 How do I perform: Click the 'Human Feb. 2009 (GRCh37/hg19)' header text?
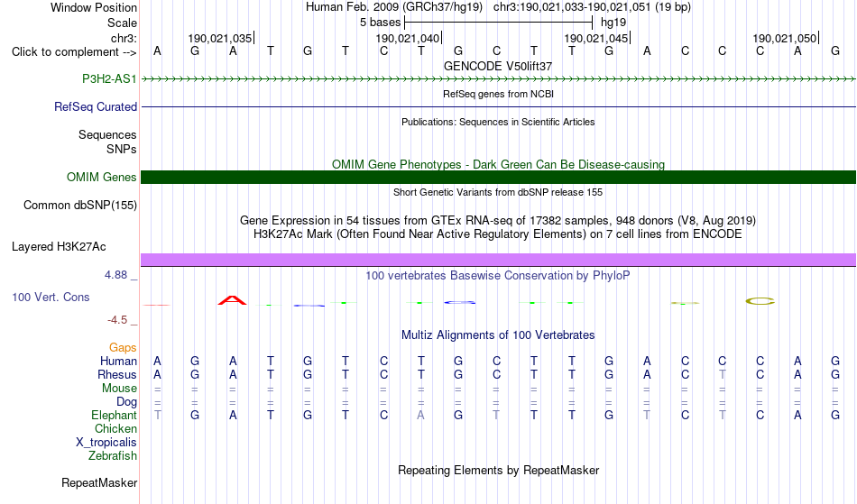pyautogui.click(x=394, y=7)
